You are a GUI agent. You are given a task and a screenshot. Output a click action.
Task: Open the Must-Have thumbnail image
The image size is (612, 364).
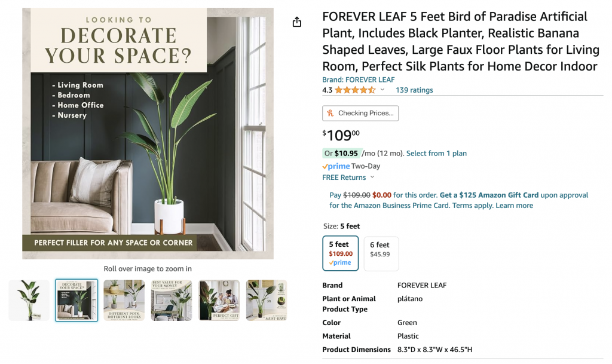click(x=267, y=300)
